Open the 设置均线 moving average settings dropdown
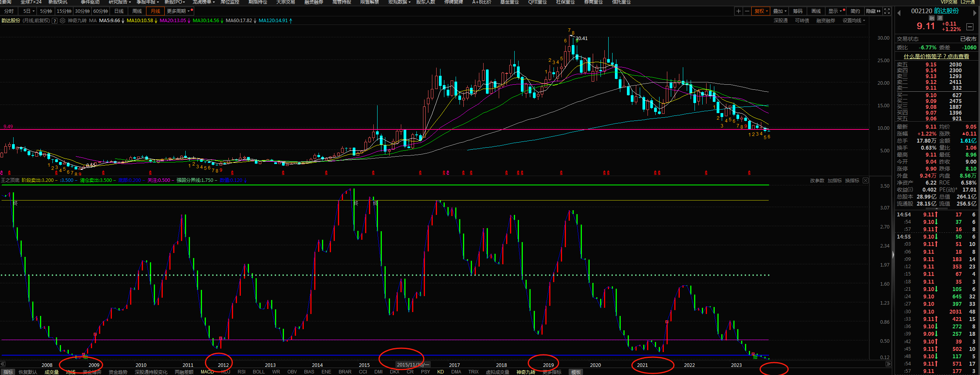 pyautogui.click(x=853, y=21)
